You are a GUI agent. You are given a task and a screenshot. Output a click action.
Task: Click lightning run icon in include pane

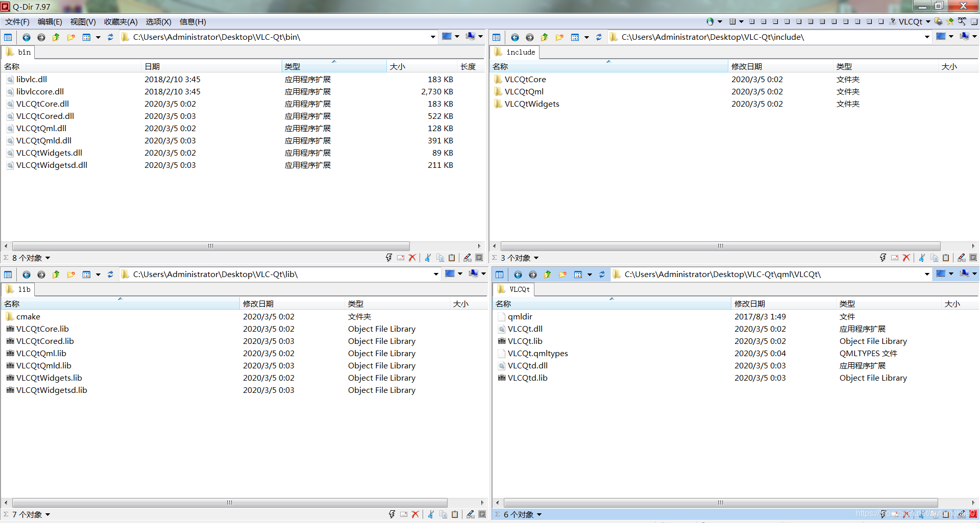click(883, 258)
